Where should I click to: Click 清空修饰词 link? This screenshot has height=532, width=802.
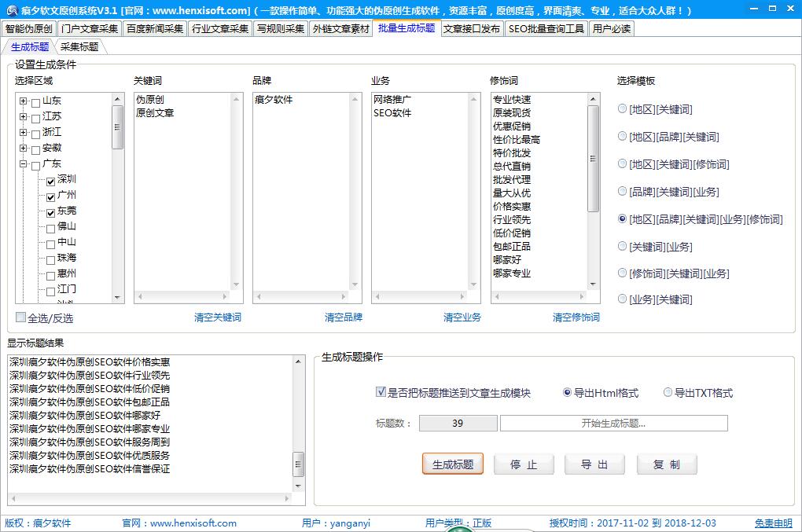point(576,317)
